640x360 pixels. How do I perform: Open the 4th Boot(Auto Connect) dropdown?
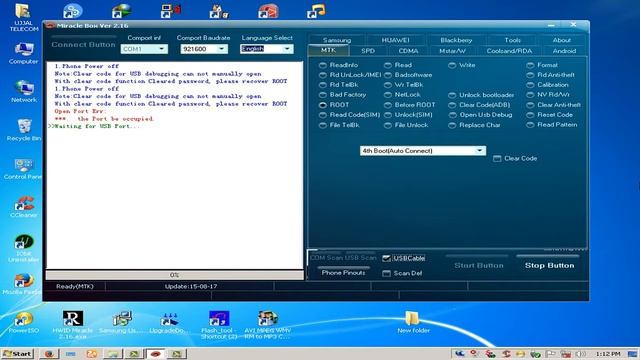[423, 151]
